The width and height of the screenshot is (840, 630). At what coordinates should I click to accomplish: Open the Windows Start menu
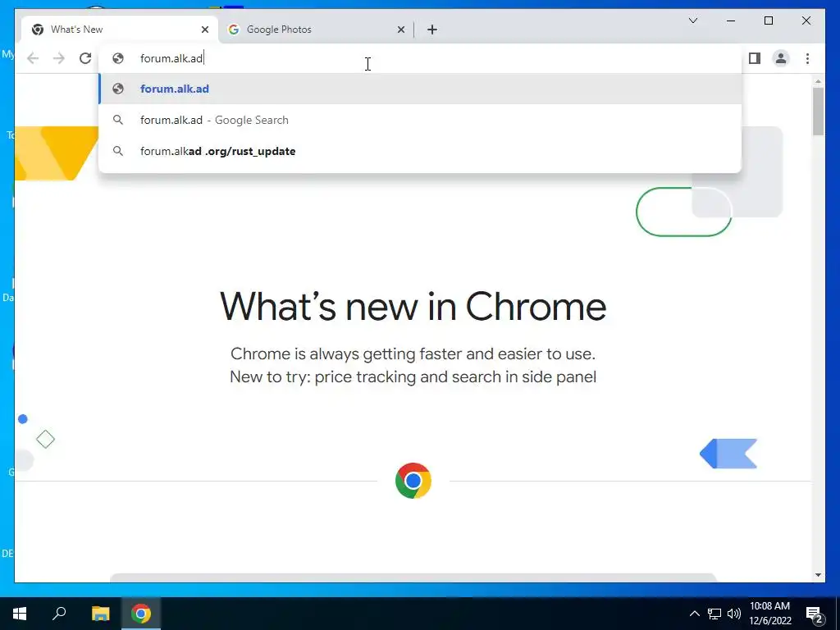click(x=20, y=614)
